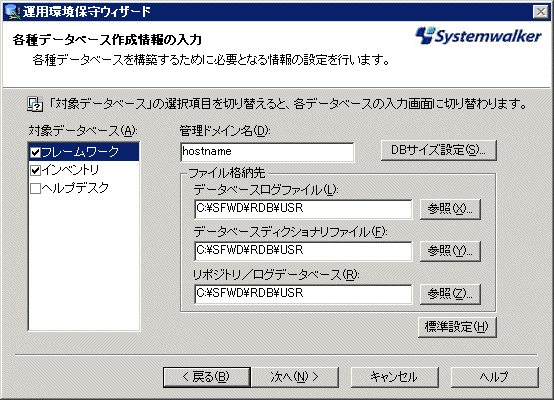
Task: Close the 運用環境保守ウィザード window
Action: (x=541, y=12)
